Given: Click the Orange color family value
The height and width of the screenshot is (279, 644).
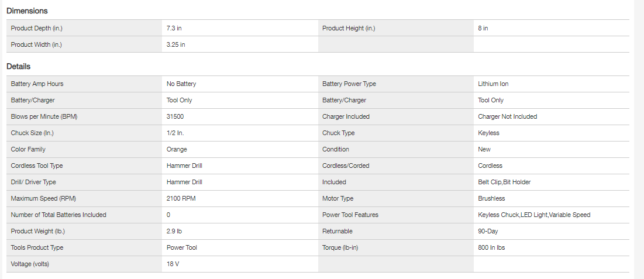Looking at the screenshot, I should coord(177,149).
